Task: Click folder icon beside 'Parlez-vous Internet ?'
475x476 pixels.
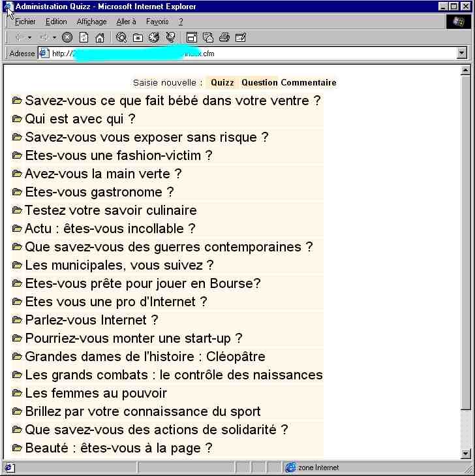Action: click(17, 320)
